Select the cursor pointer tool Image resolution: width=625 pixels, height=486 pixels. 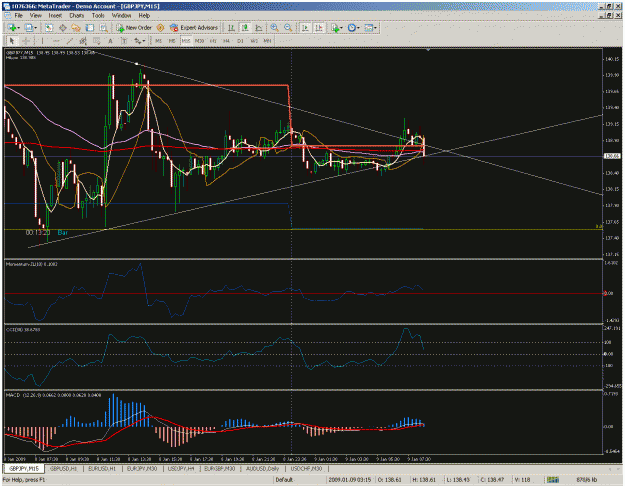point(12,41)
